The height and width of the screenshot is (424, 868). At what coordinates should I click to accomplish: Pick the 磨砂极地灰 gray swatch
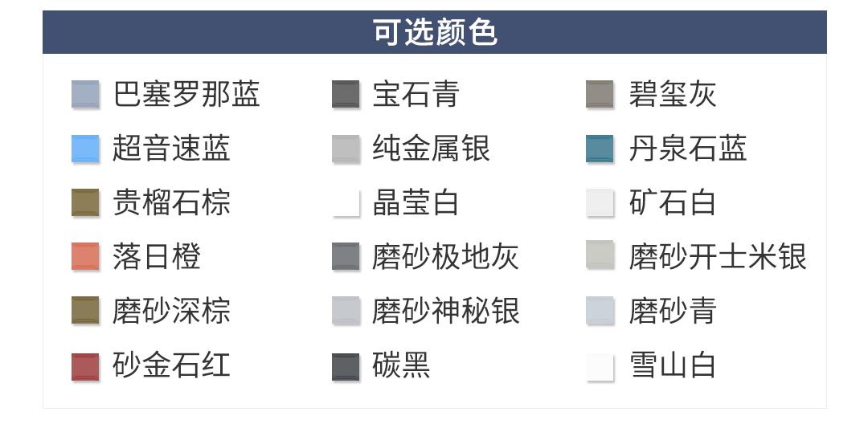point(346,257)
